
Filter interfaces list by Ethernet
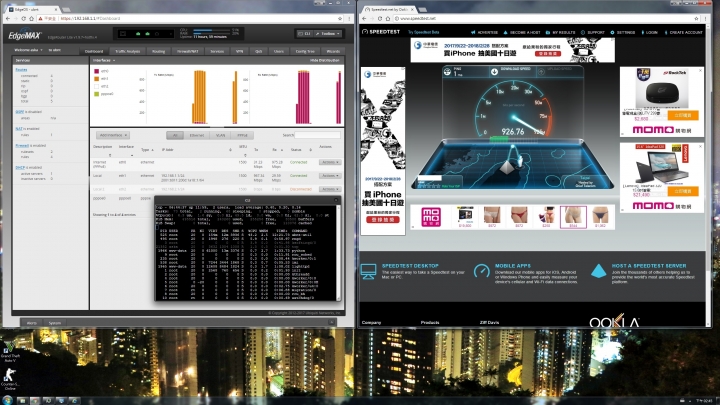tap(197, 135)
